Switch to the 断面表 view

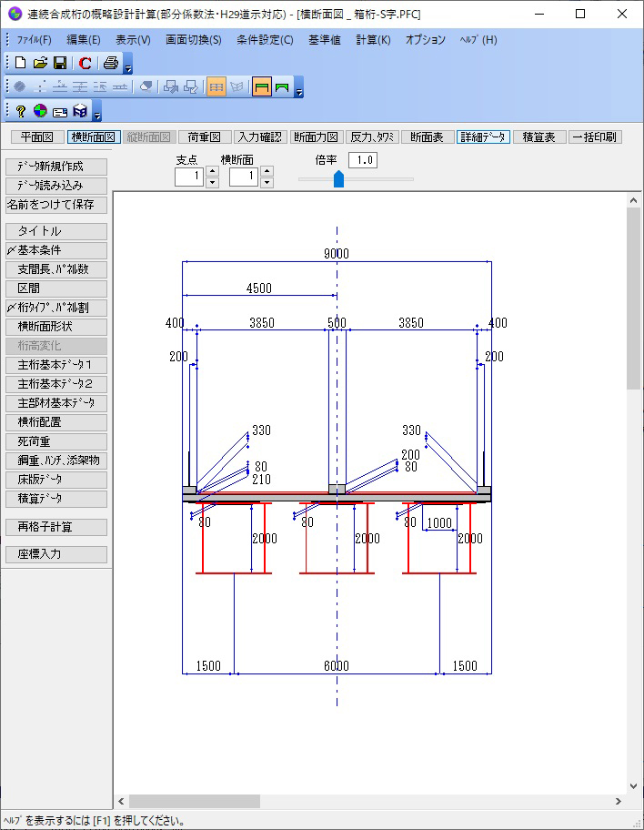pos(428,137)
